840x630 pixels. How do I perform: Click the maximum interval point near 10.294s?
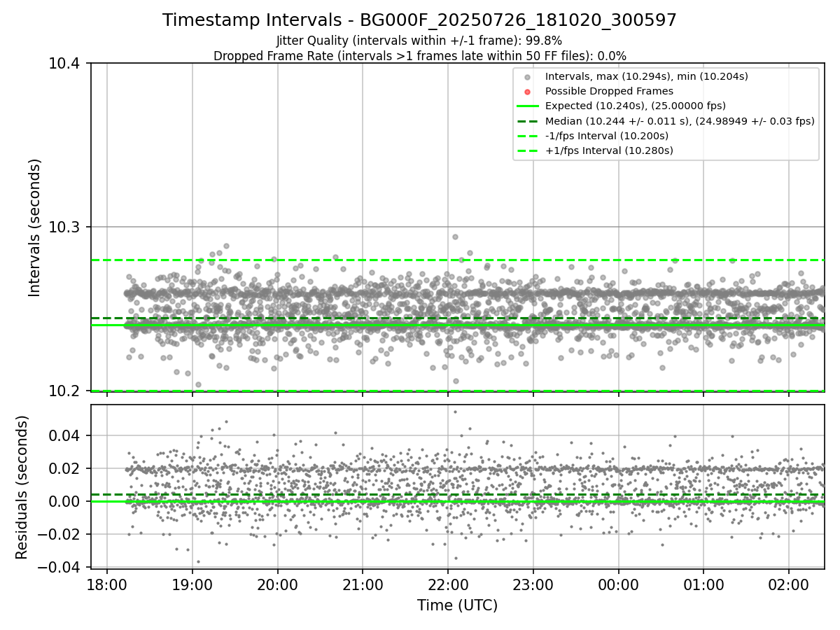455,237
